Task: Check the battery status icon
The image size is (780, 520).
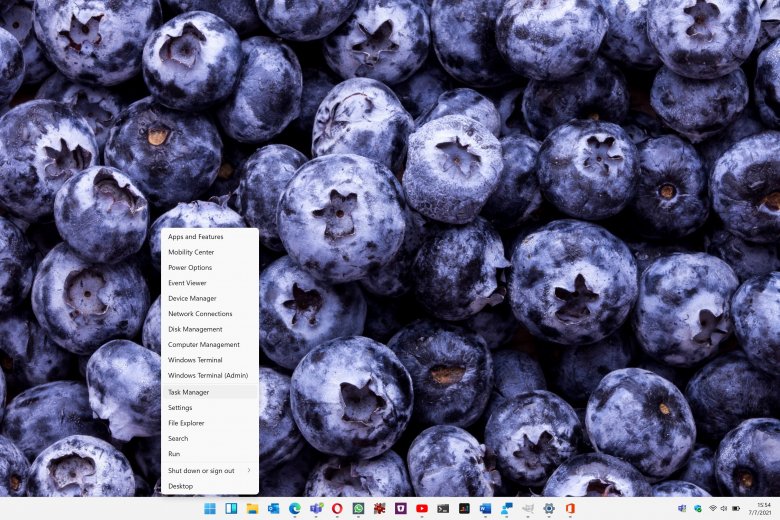Action: point(736,509)
